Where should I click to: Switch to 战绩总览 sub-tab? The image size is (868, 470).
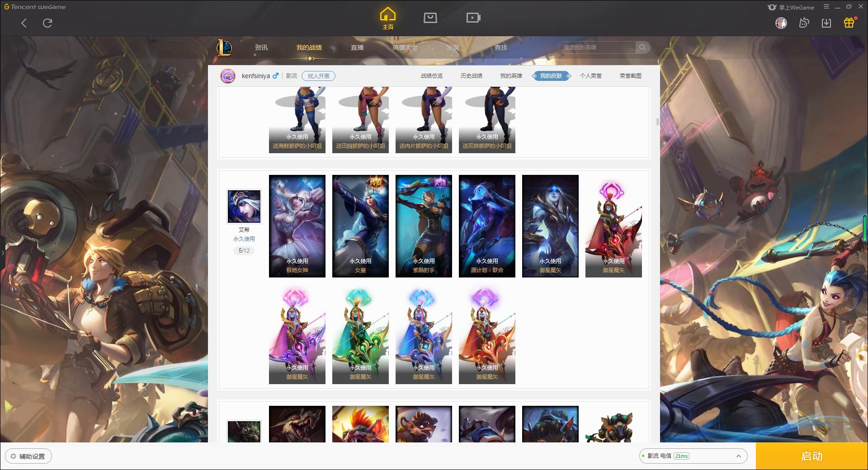(x=432, y=76)
